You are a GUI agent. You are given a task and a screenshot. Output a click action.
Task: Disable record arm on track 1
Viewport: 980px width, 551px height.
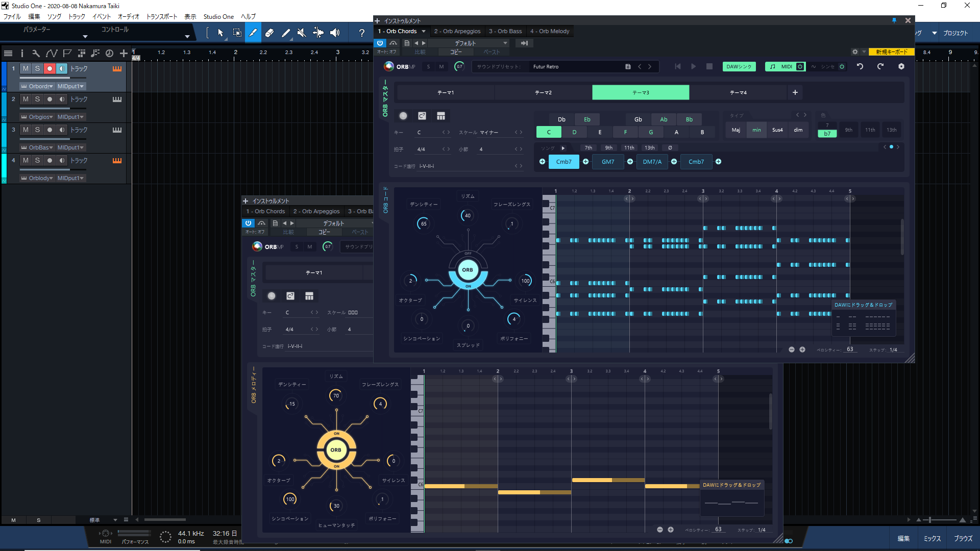click(x=50, y=68)
